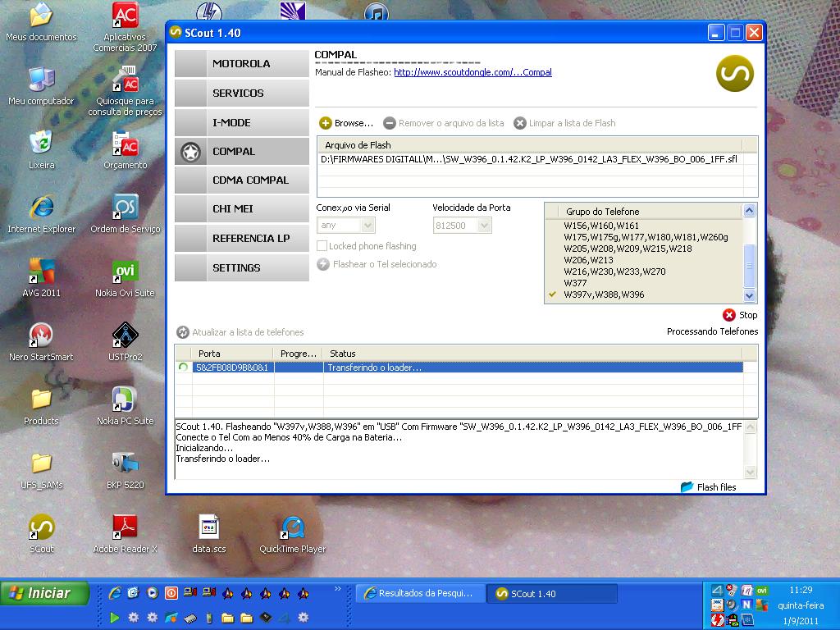Open USTPro2 desktop icon

[125, 342]
